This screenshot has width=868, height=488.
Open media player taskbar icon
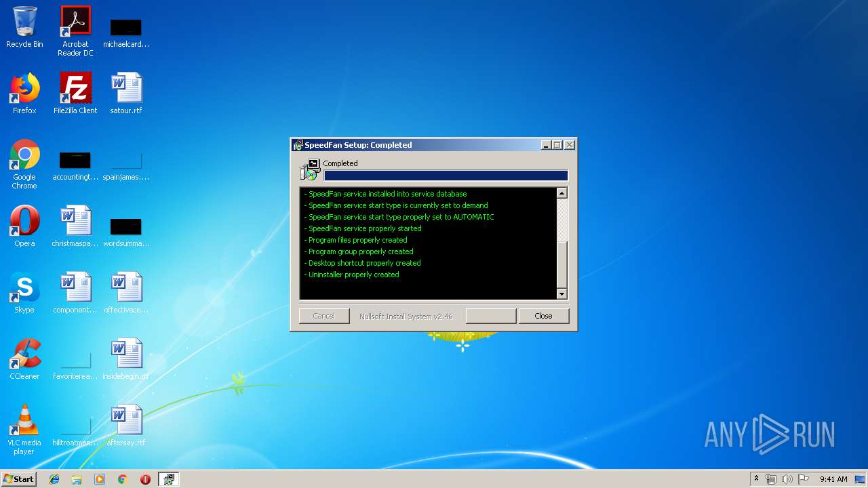pos(100,479)
